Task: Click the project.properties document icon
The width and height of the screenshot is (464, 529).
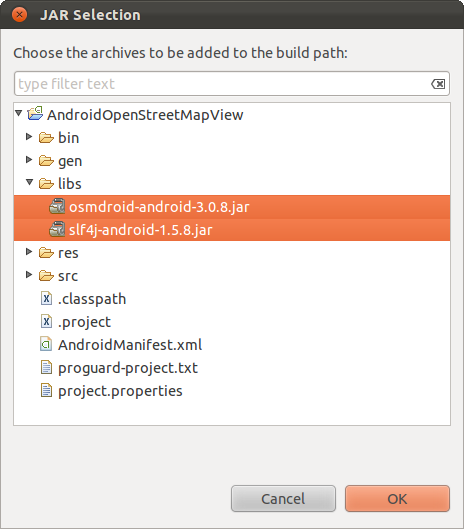Action: point(46,390)
